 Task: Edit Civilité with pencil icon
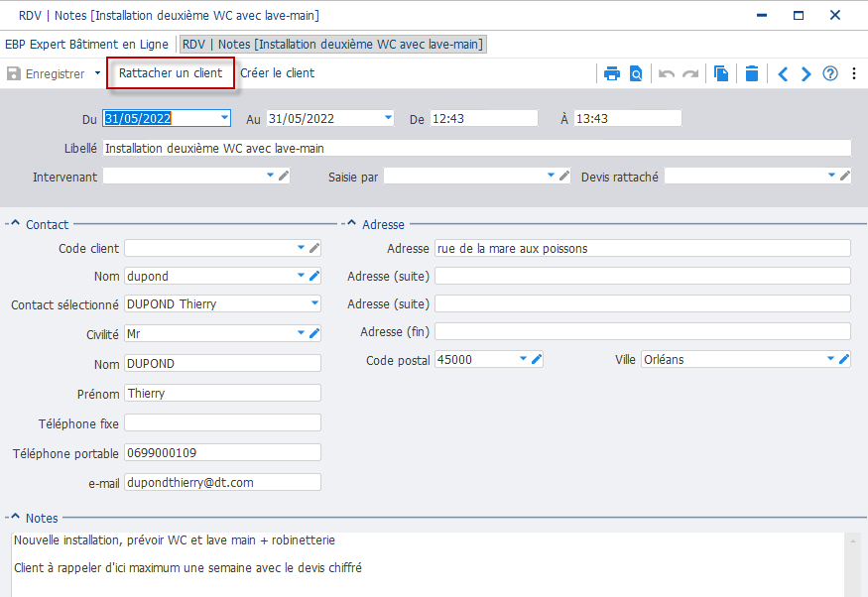click(313, 333)
